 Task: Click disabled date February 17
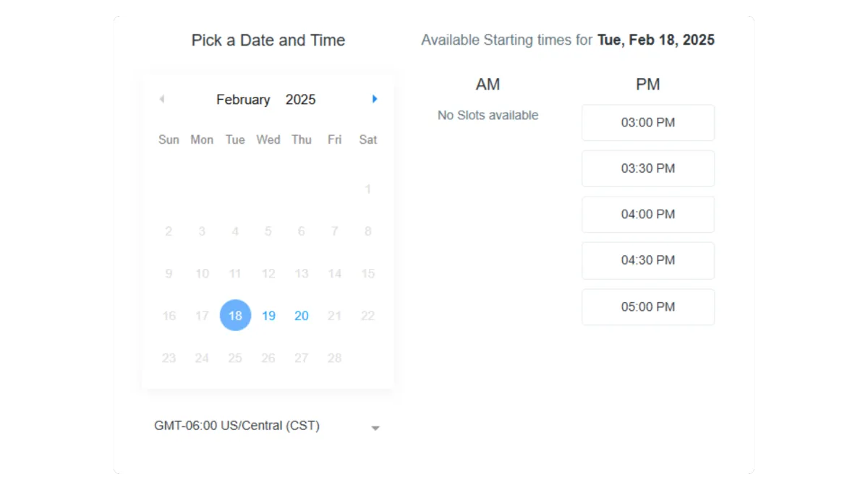pos(202,316)
